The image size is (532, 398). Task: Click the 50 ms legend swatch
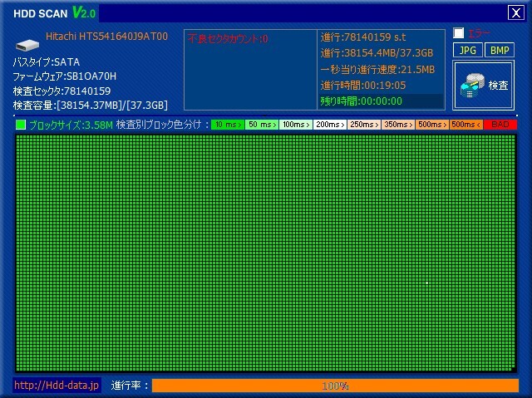pos(262,125)
